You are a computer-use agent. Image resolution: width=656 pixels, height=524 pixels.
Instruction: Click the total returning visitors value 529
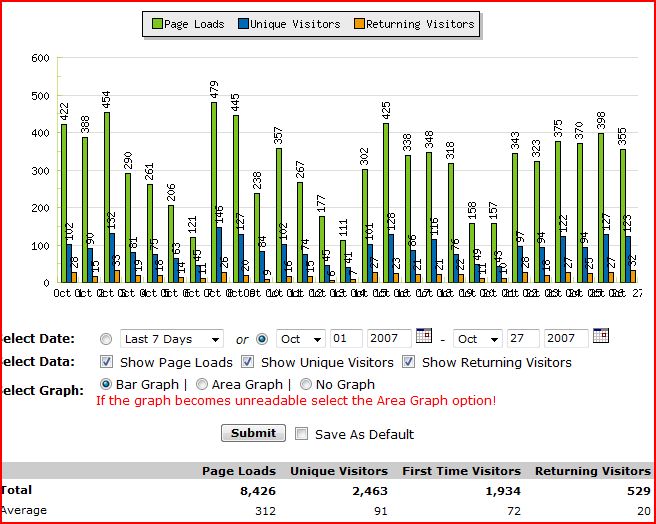pos(639,491)
